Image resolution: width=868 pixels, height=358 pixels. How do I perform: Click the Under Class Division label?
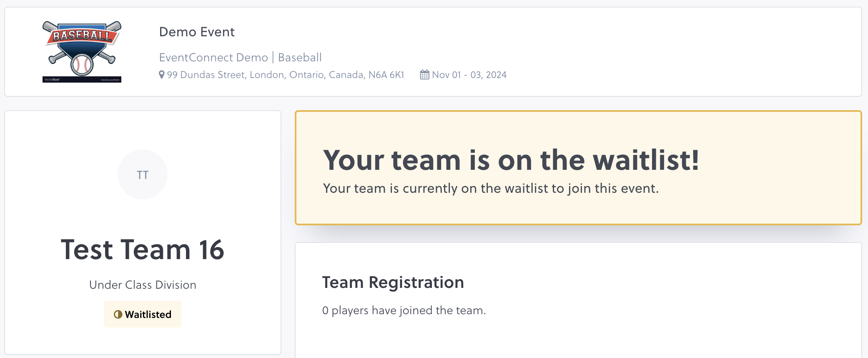[143, 285]
